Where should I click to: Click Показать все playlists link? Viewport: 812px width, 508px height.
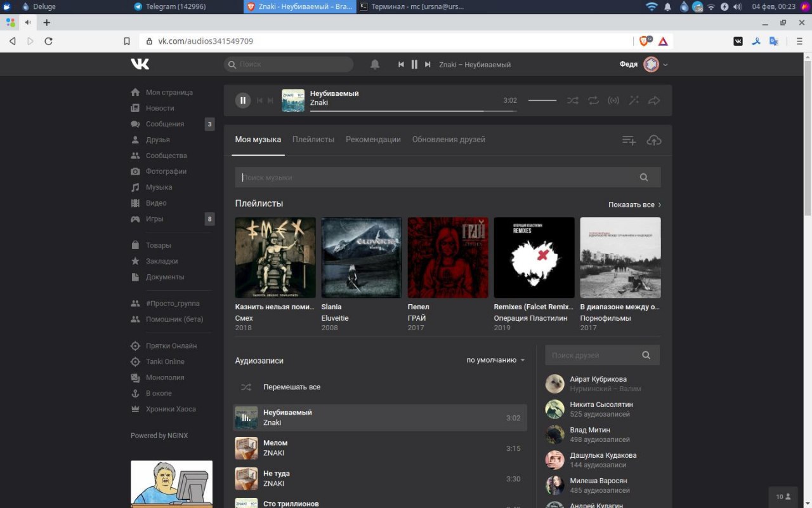(634, 205)
